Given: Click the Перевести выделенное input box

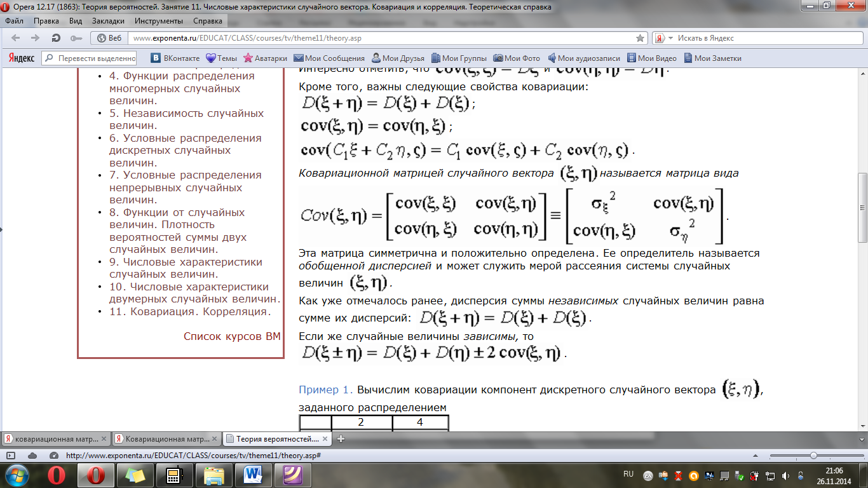Looking at the screenshot, I should (90, 58).
